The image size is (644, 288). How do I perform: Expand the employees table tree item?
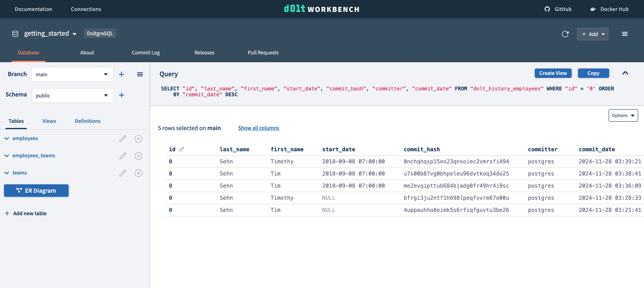[7, 138]
